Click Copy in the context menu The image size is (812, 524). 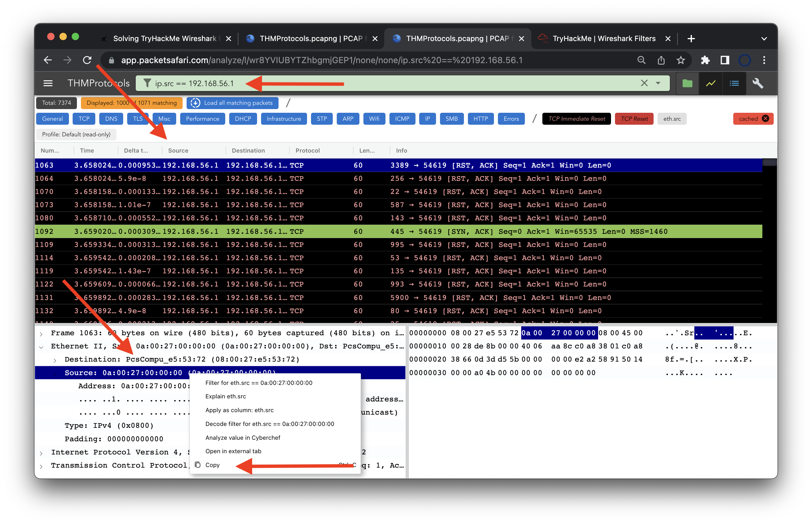point(275,465)
